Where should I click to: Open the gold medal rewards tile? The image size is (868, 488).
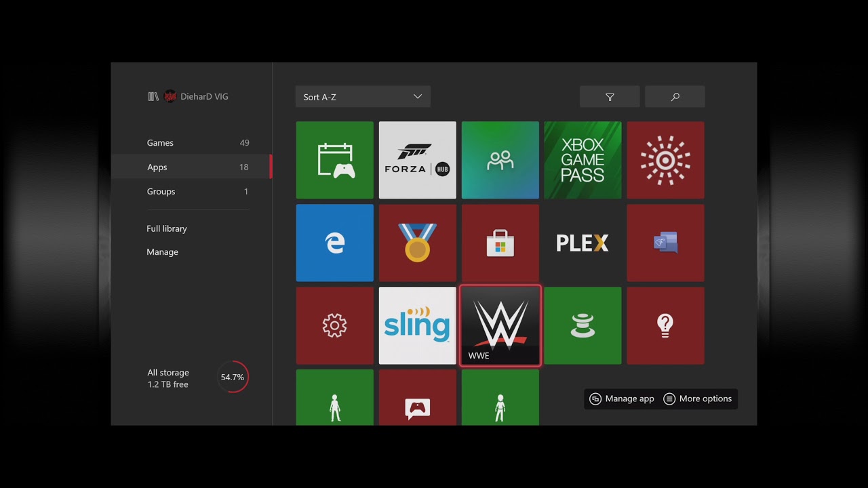pos(417,243)
